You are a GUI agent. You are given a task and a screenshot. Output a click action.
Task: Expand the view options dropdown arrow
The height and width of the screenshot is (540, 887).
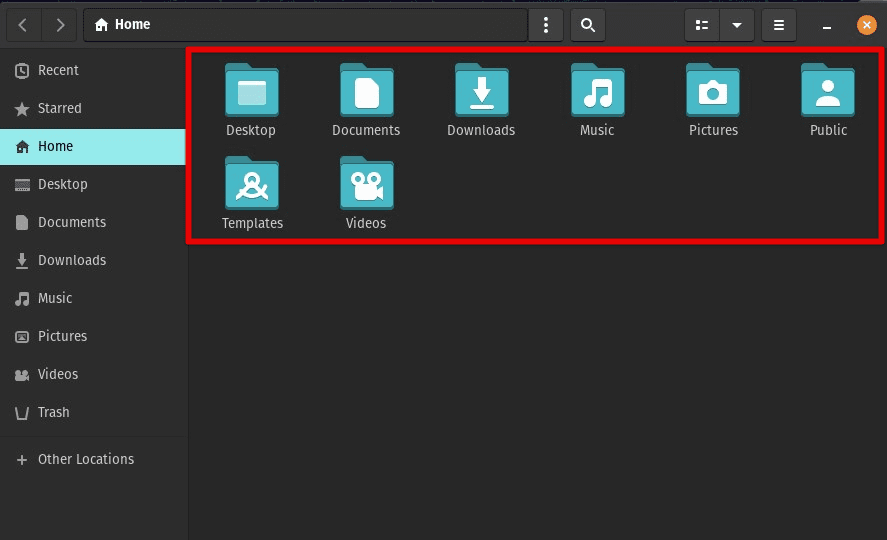coord(737,25)
